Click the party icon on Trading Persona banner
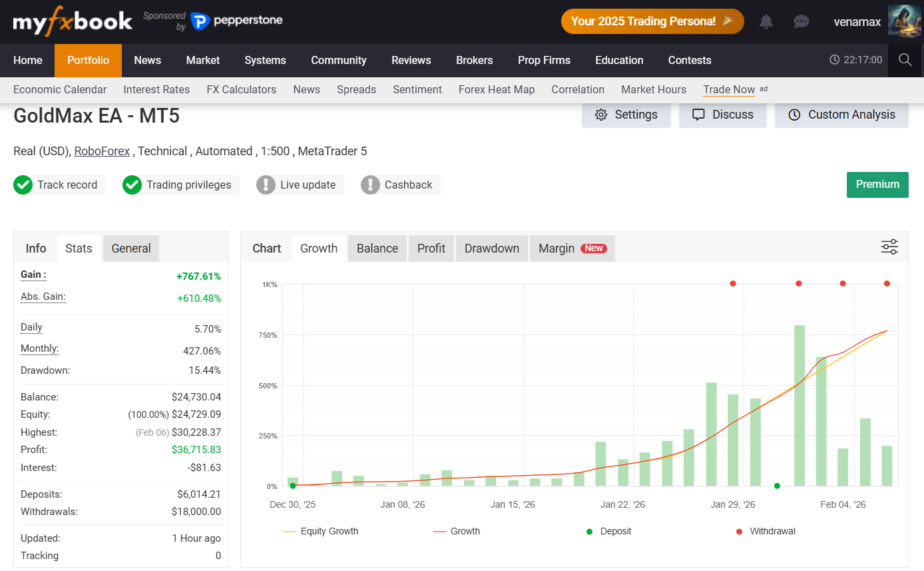Image resolution: width=924 pixels, height=571 pixels. click(729, 21)
